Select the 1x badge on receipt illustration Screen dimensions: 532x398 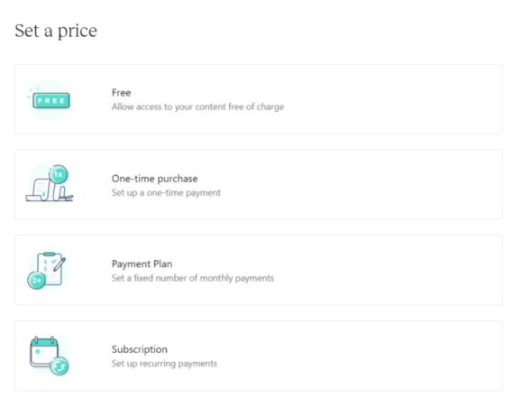[59, 174]
